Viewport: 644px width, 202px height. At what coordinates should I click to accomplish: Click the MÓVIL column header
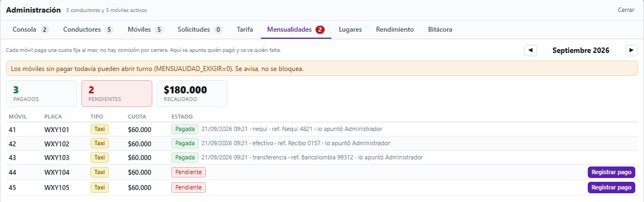[x=17, y=117]
